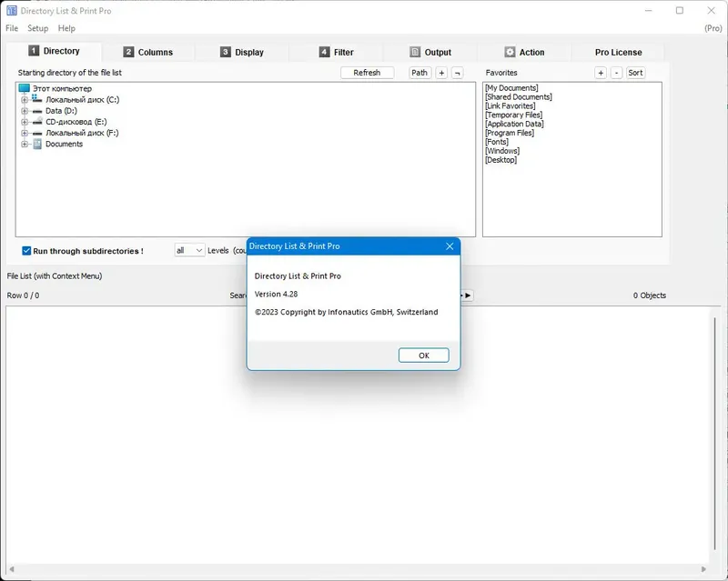Screen dimensions: 728x581
Task: Select the Этот компьютер computer icon
Action: 23,90
